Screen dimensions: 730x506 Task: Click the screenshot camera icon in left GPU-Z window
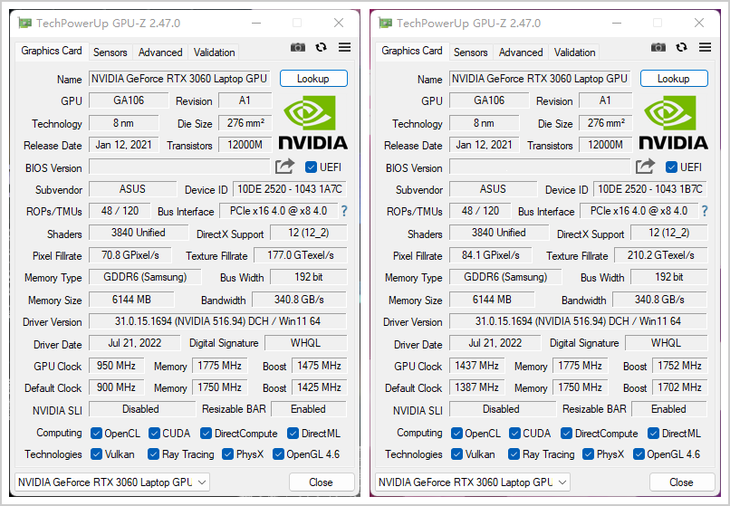(298, 47)
